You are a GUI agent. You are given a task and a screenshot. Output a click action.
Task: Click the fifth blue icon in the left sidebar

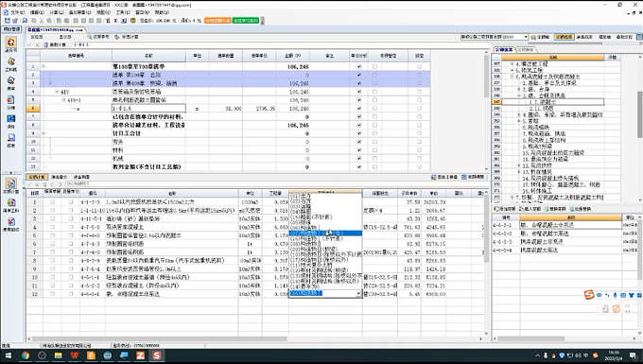(x=11, y=118)
